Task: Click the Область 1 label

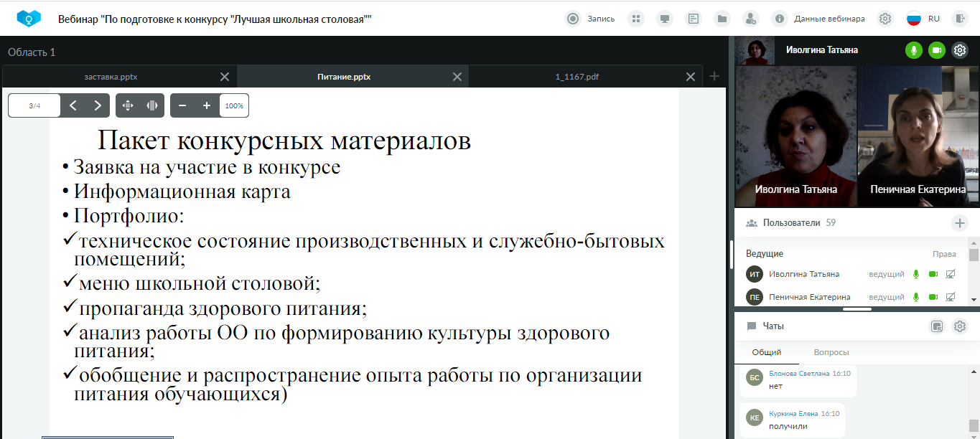Action: tap(32, 52)
